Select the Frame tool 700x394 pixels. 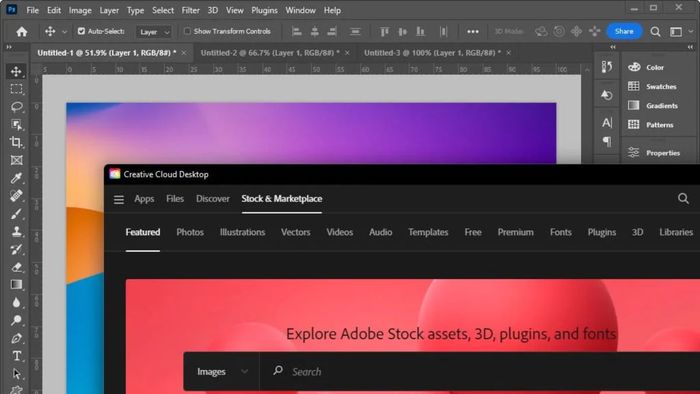17,160
